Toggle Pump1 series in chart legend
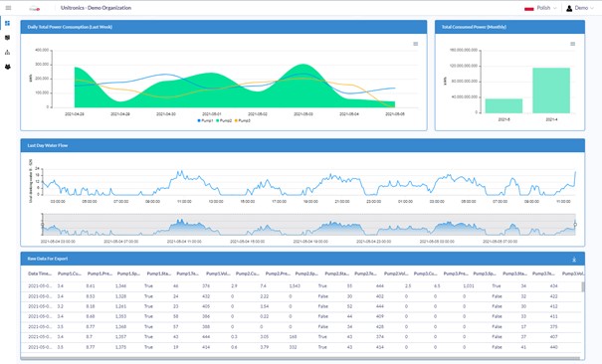The image size is (602, 364). 205,120
